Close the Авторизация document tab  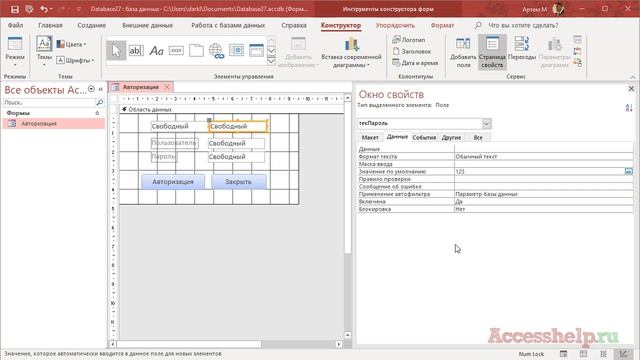(x=167, y=87)
